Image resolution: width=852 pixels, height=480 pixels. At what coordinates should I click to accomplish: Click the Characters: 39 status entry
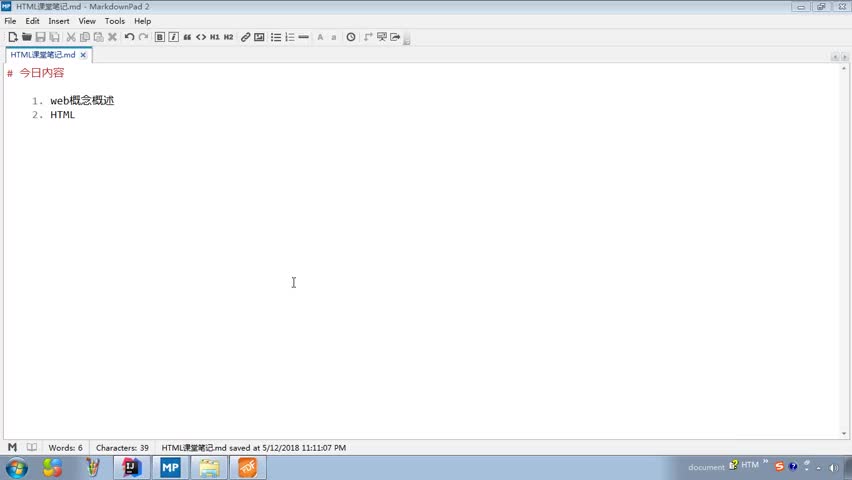pyautogui.click(x=122, y=448)
